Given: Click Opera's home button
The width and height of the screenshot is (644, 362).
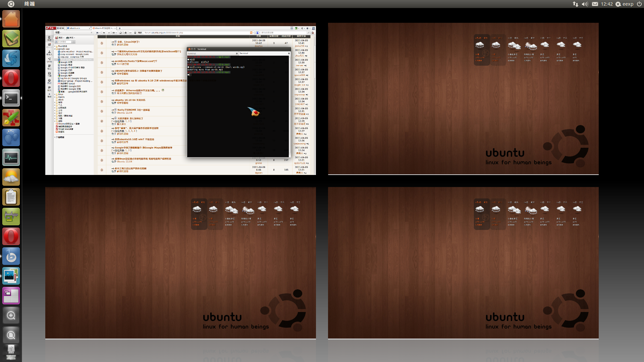Looking at the screenshot, I should pos(125,33).
